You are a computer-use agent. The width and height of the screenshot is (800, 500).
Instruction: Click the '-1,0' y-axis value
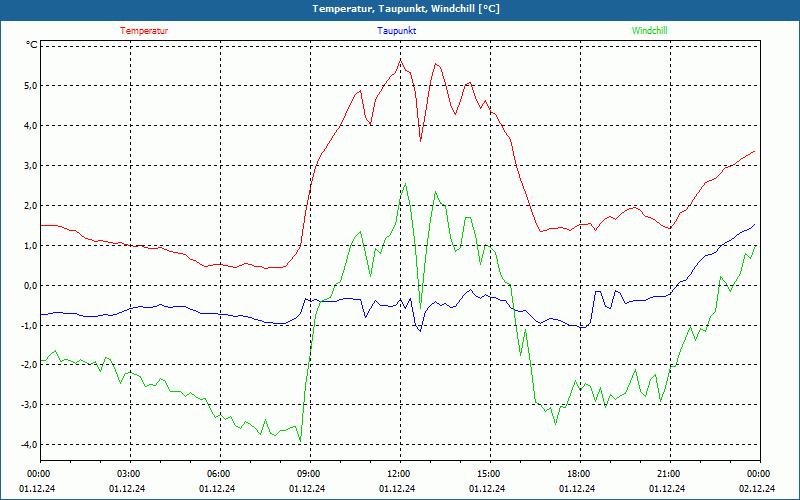[30, 325]
